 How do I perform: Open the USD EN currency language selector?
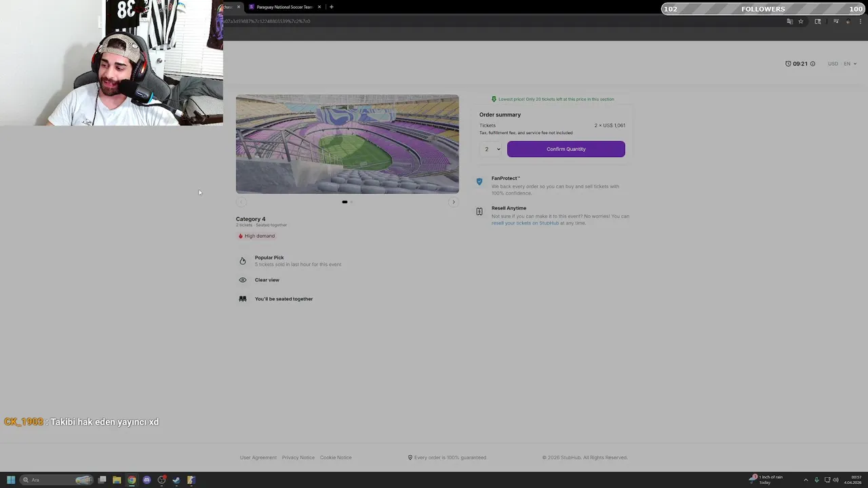(842, 64)
